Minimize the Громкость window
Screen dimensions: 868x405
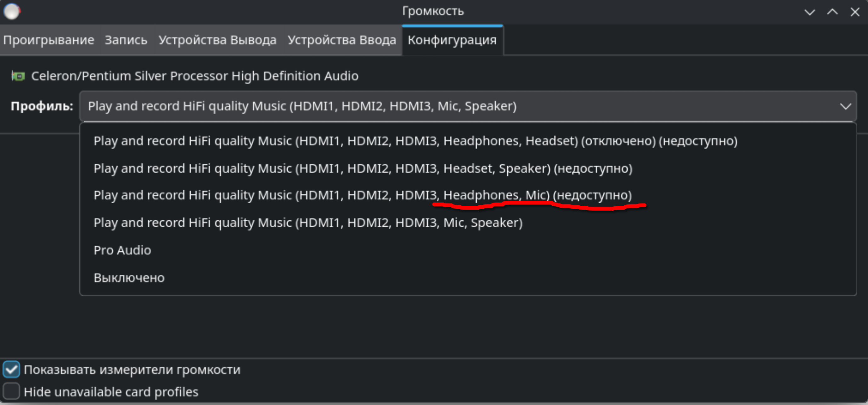coord(809,12)
